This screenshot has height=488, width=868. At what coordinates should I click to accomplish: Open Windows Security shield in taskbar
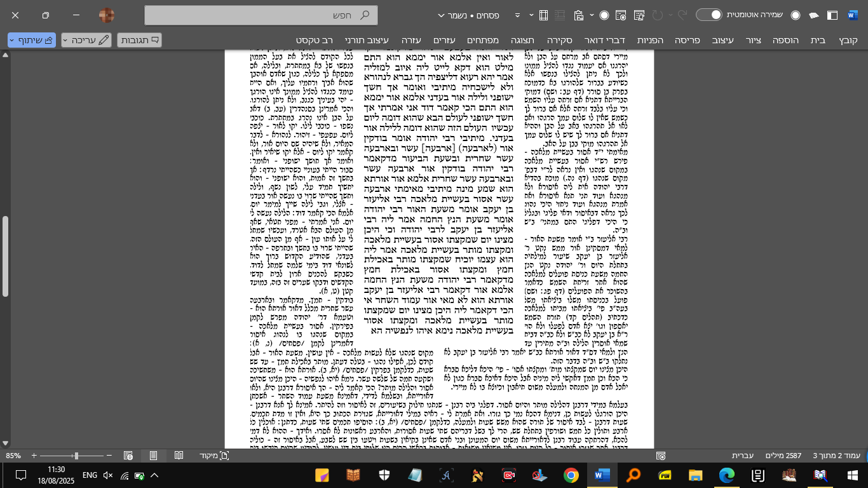[x=384, y=475]
